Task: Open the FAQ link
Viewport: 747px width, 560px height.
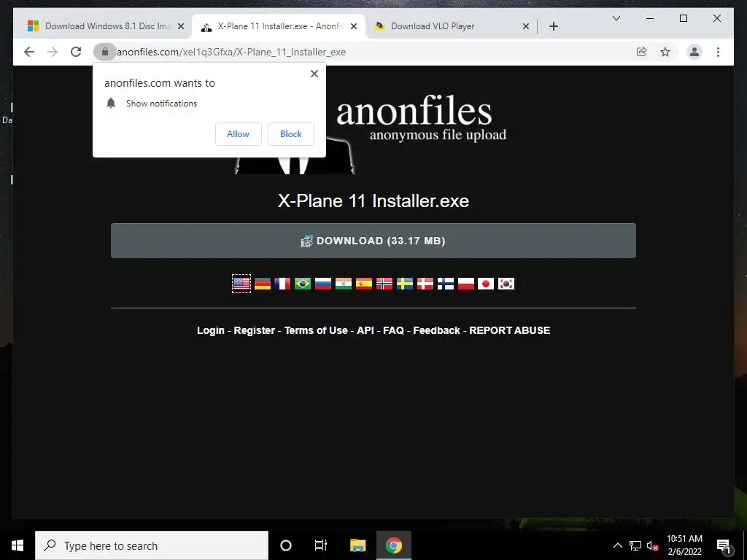Action: tap(393, 330)
